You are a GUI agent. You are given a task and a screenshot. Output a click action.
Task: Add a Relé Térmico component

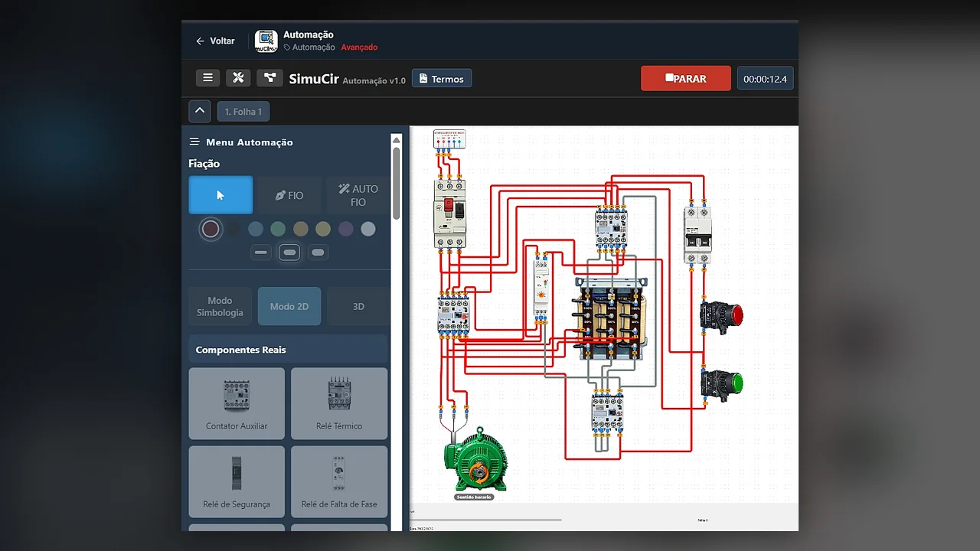point(339,403)
